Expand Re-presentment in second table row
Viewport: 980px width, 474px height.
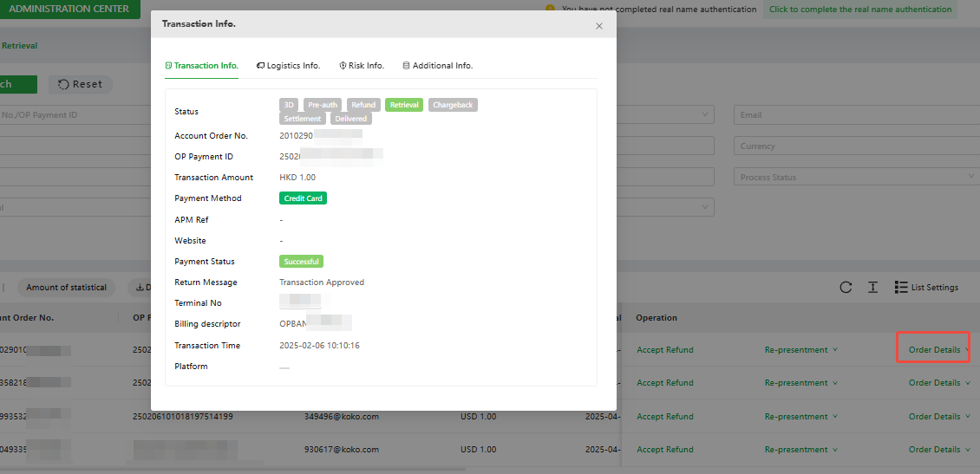coord(800,383)
